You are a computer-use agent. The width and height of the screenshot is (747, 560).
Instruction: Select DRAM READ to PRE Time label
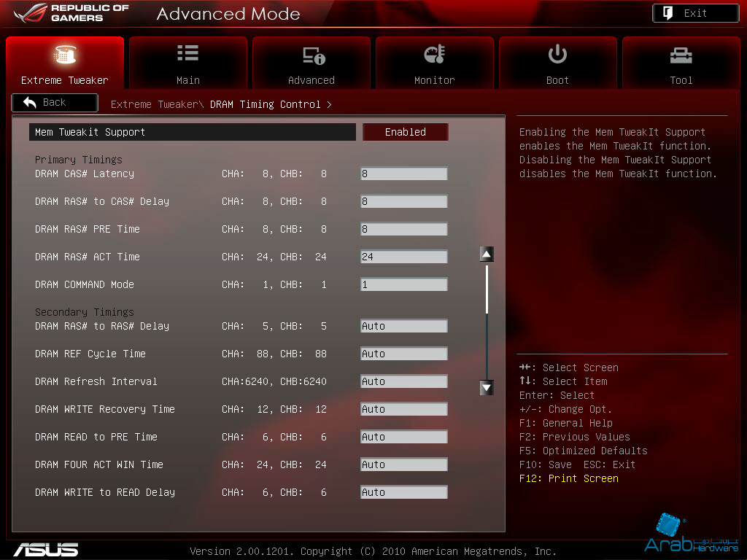click(x=96, y=437)
